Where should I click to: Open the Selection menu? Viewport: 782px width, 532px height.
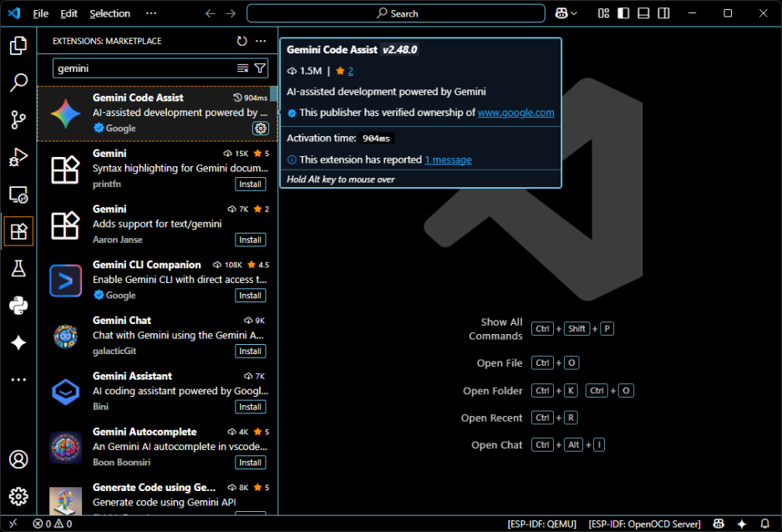pyautogui.click(x=109, y=13)
